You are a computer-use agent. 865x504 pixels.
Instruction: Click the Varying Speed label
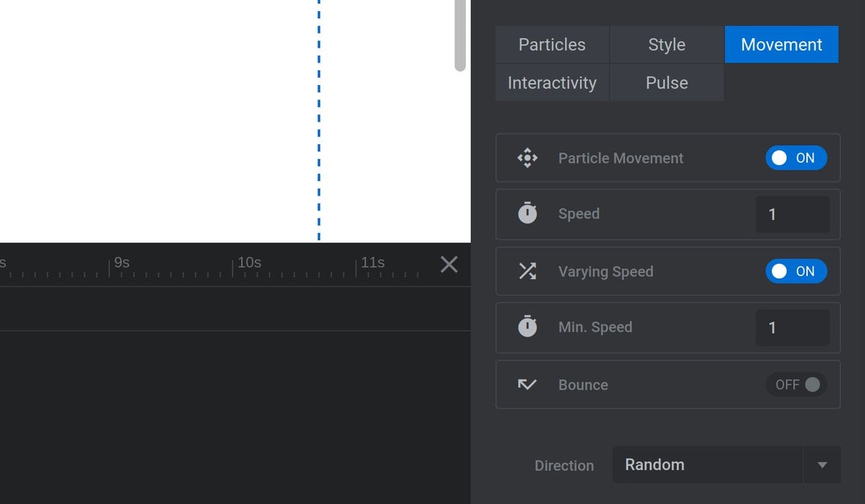point(605,271)
